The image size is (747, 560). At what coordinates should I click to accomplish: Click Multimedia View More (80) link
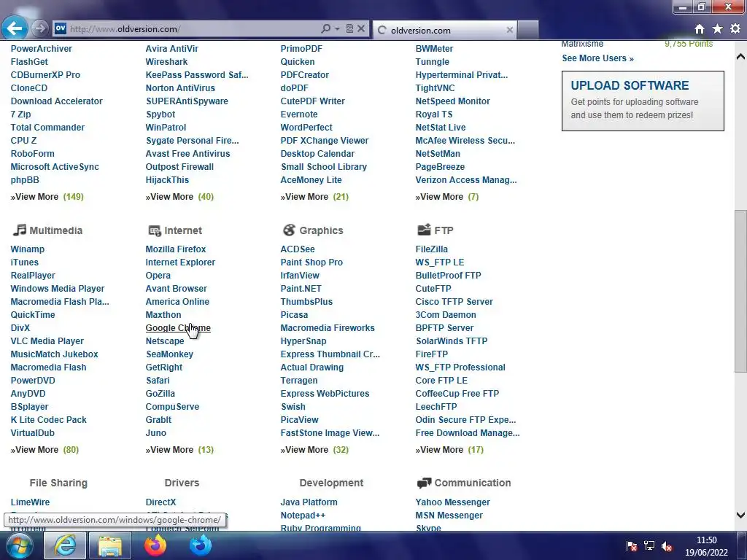click(x=44, y=449)
